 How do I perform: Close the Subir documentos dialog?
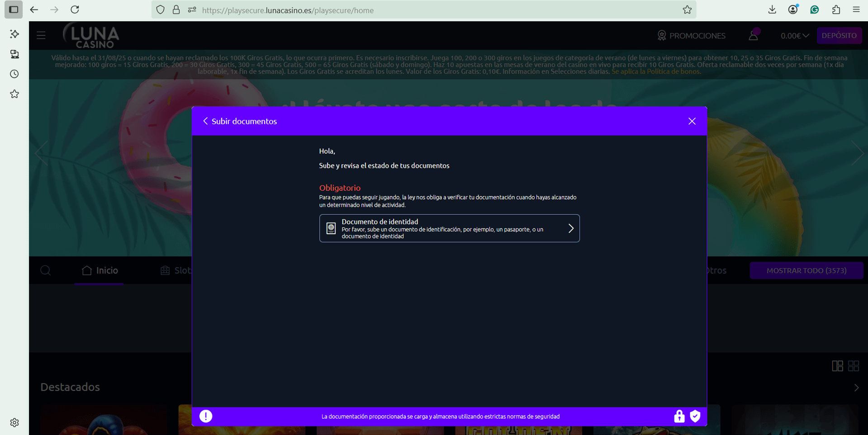pyautogui.click(x=692, y=121)
